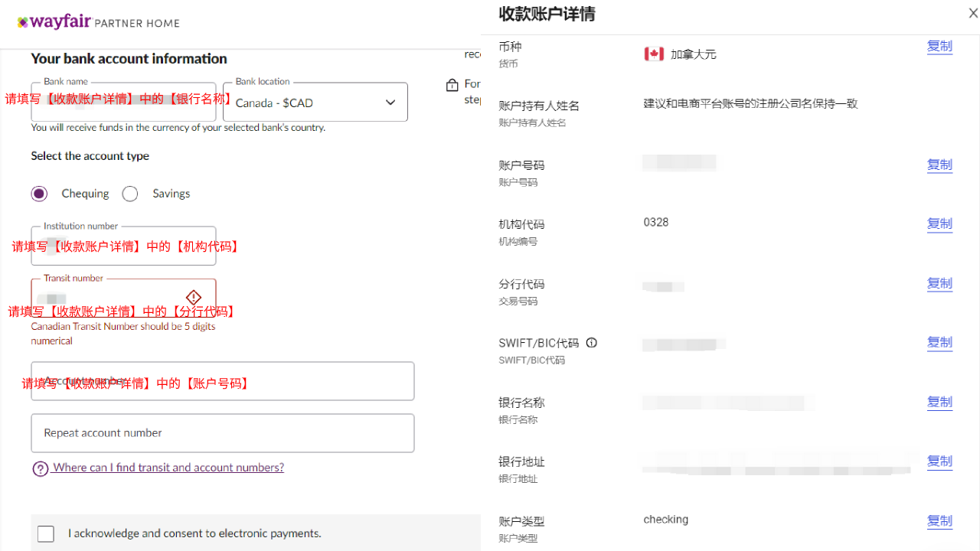Check the electronic payments consent checkbox
This screenshot has height=551, width=980.
45,533
